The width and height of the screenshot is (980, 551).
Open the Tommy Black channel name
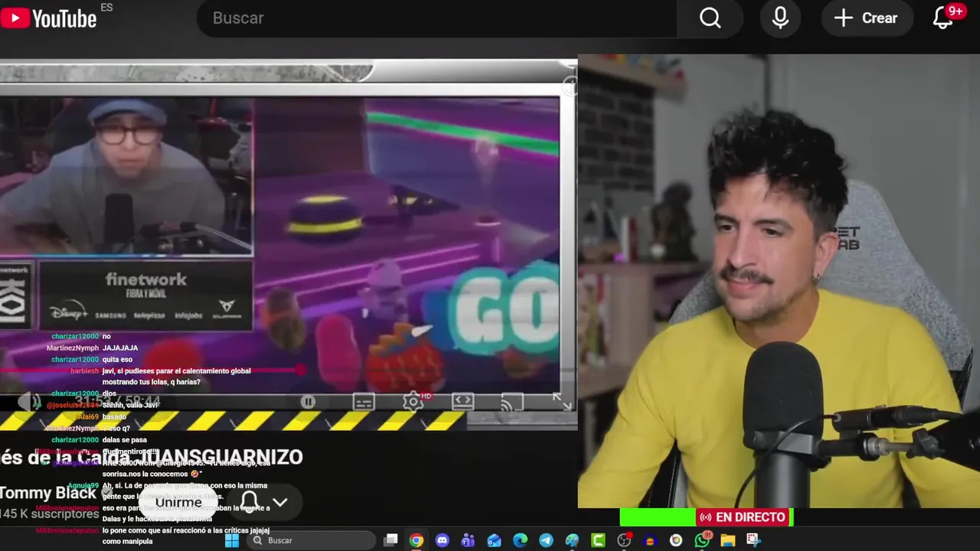click(48, 494)
